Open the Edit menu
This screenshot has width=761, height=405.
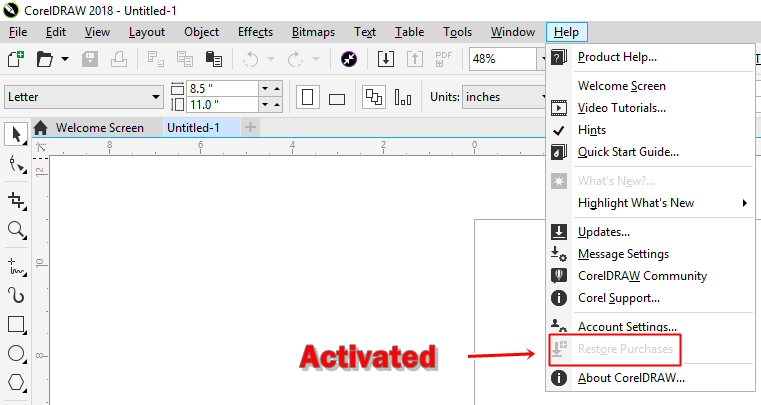point(56,32)
